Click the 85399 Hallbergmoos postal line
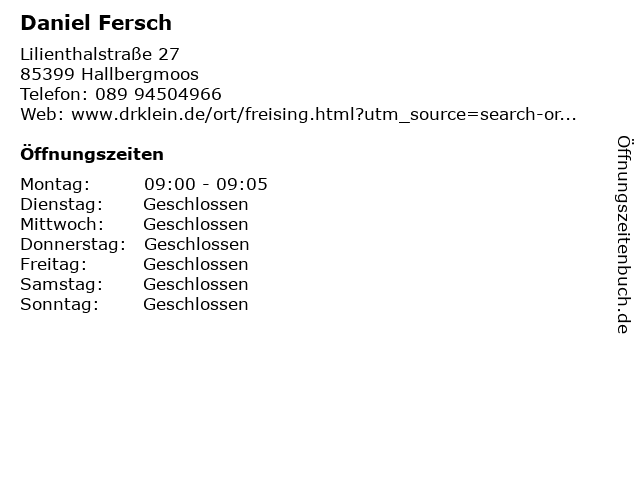Viewport: 640px width, 480px height. [x=109, y=74]
